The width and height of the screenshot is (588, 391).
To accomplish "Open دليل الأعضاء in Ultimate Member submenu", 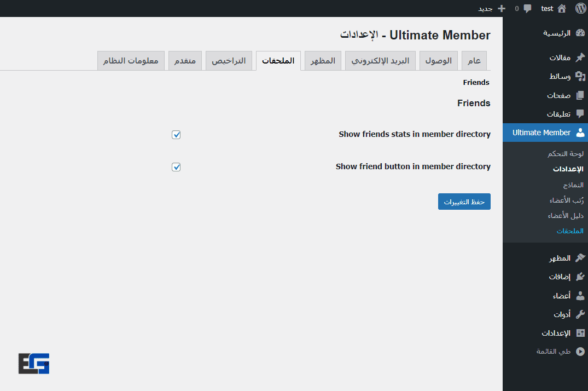I will pyautogui.click(x=566, y=216).
